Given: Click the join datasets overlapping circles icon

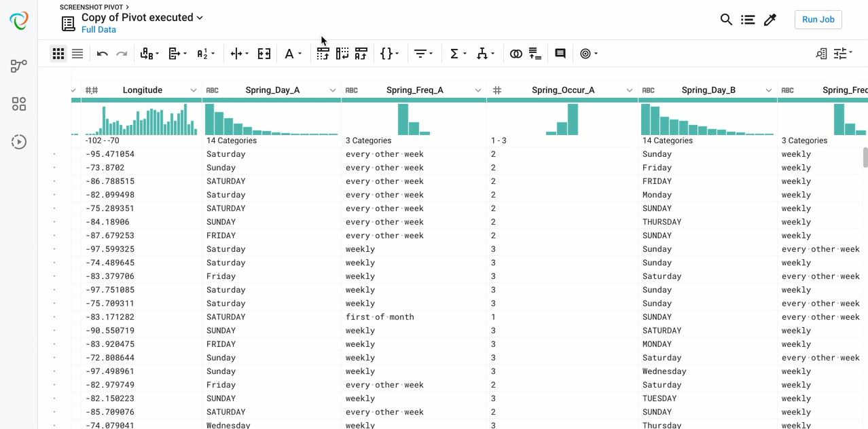Looking at the screenshot, I should pos(516,54).
